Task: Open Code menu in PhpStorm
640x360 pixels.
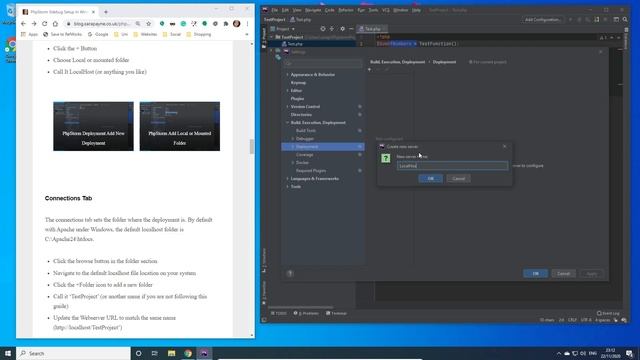Action: tap(329, 10)
